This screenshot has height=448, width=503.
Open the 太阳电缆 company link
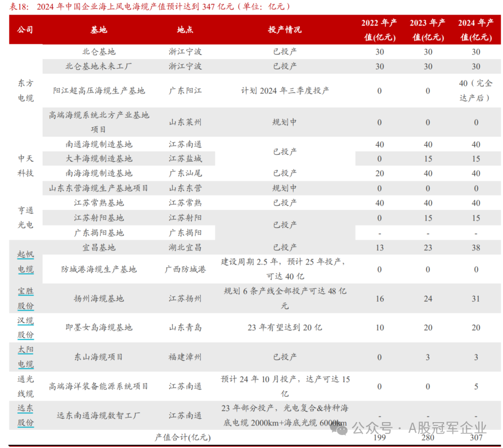(25, 357)
